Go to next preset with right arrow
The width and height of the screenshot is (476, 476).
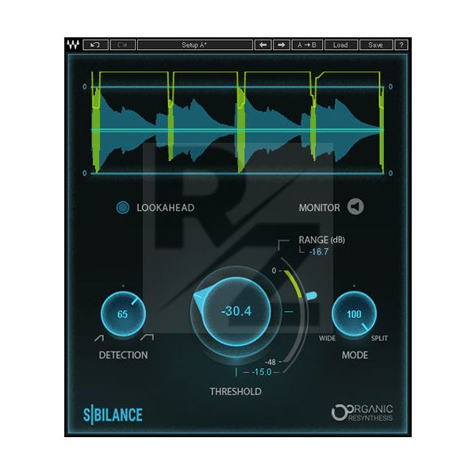282,45
